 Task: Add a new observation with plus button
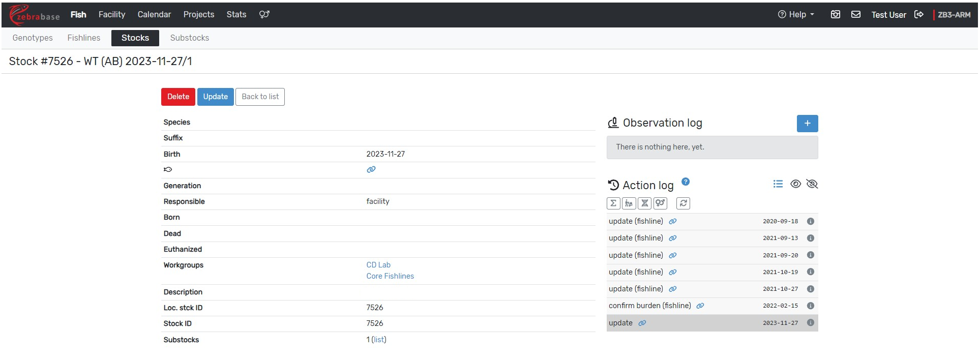[x=807, y=124]
